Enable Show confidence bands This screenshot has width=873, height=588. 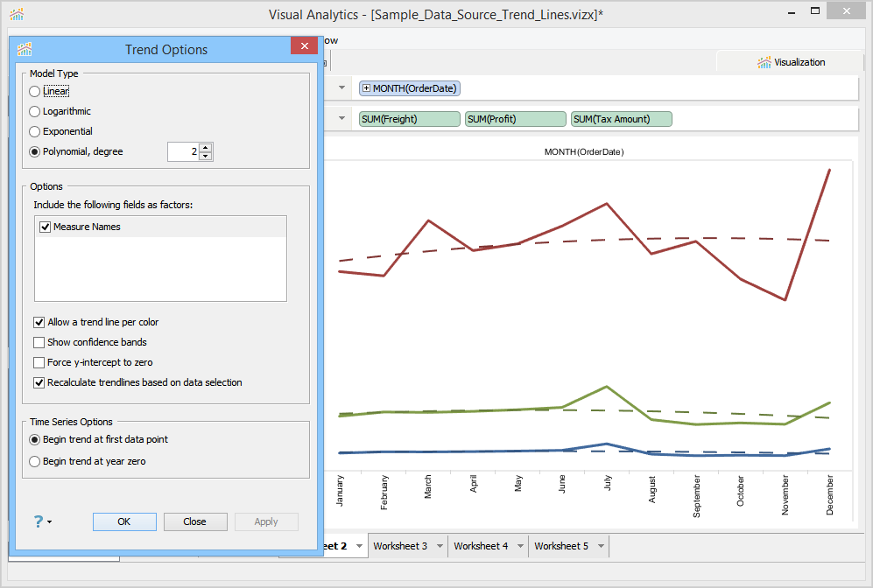39,342
